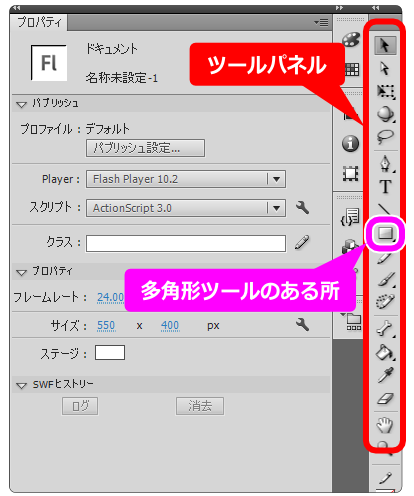The height and width of the screenshot is (496, 414).
Task: Open the Info panel icon
Action: click(x=350, y=144)
